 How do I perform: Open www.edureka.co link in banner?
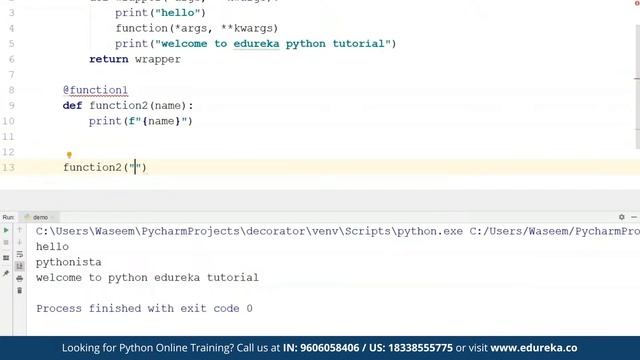[x=534, y=348]
